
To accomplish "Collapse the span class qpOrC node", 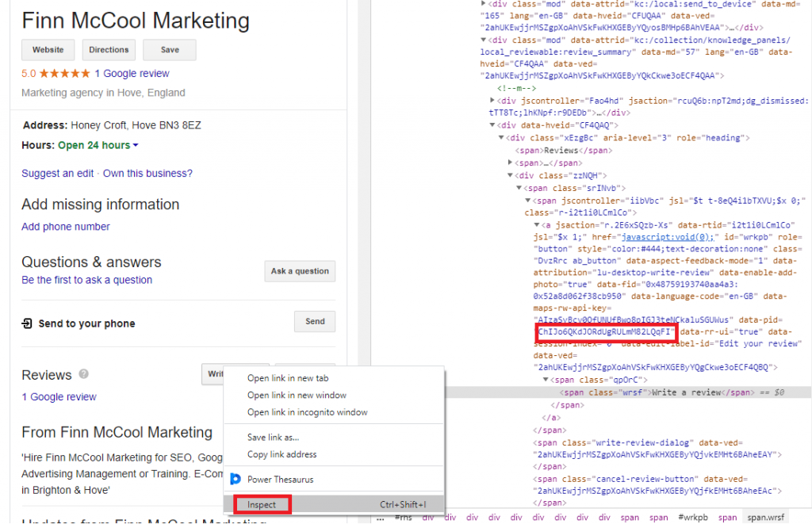I will [x=546, y=380].
